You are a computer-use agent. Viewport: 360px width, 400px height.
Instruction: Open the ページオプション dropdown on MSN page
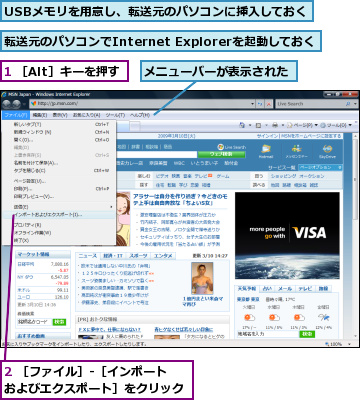[320, 167]
